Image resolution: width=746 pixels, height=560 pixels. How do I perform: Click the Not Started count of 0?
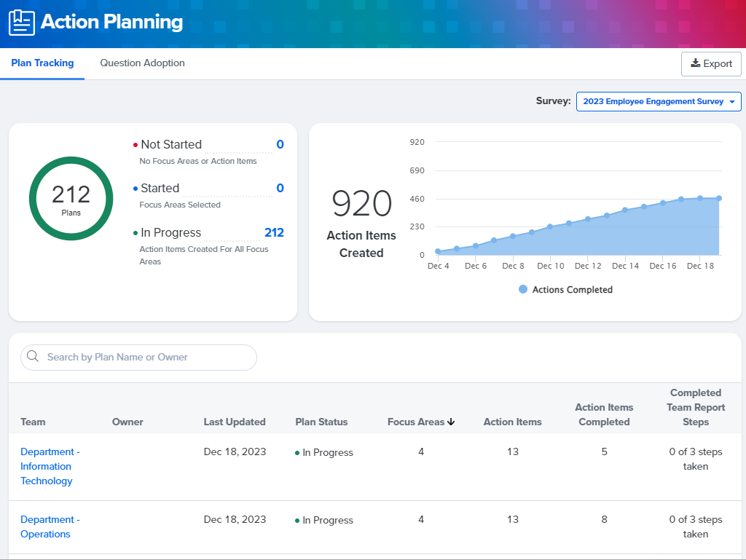coord(280,145)
